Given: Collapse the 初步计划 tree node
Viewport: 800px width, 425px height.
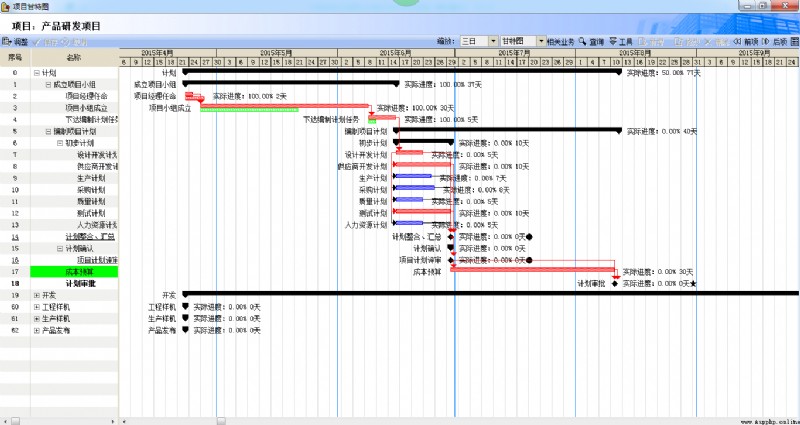Looking at the screenshot, I should 60,143.
